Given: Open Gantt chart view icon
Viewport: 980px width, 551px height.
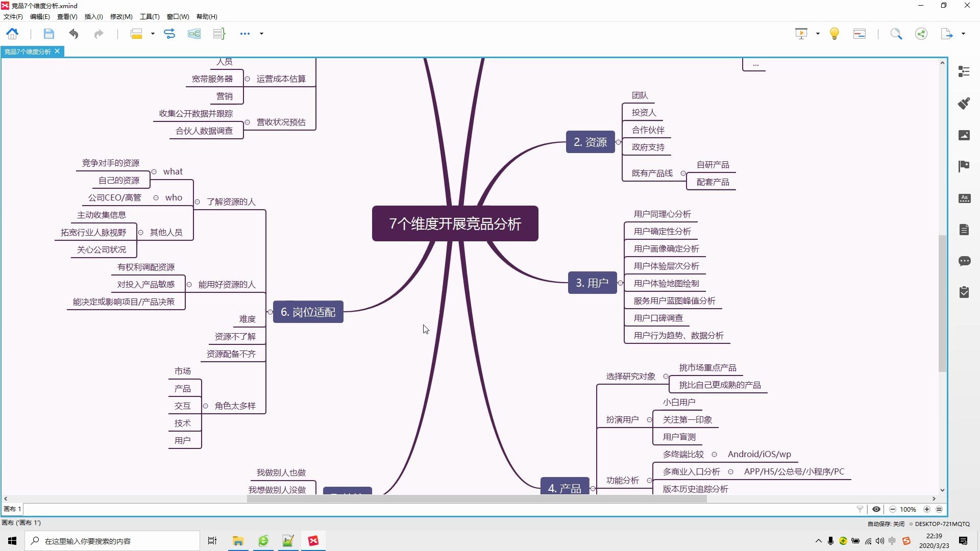Looking at the screenshot, I should (x=860, y=34).
